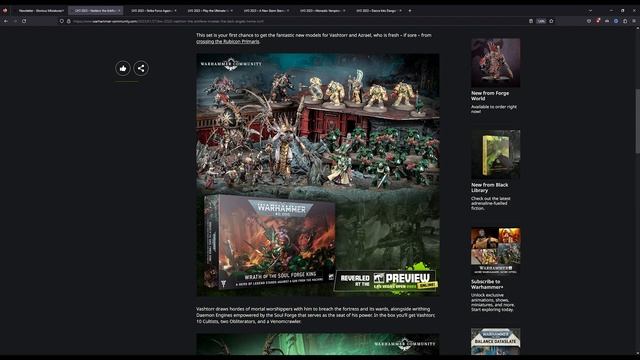Open the red extension icon in toolbar

(x=598, y=21)
